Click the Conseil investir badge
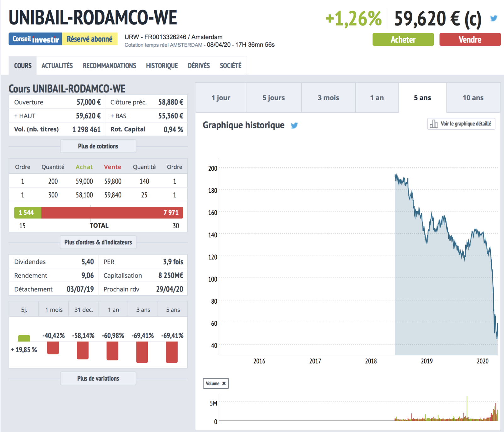The width and height of the screenshot is (504, 432). (x=35, y=39)
